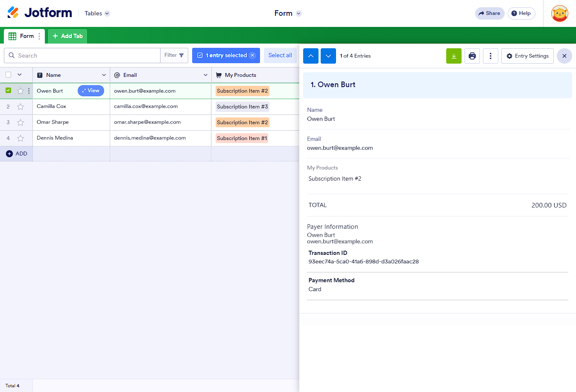Open the Name column dropdown arrow

[104, 75]
